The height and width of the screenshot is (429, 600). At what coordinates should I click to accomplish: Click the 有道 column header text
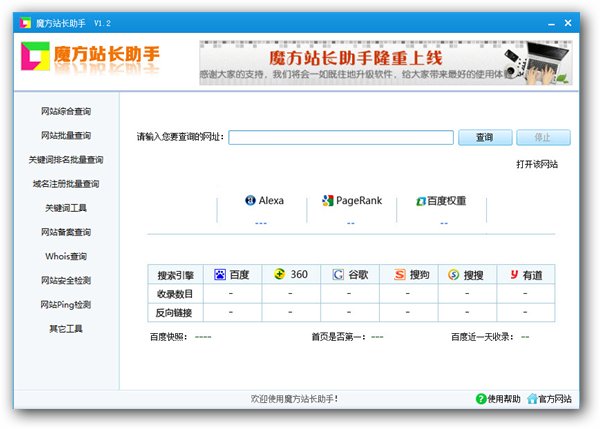(x=532, y=275)
